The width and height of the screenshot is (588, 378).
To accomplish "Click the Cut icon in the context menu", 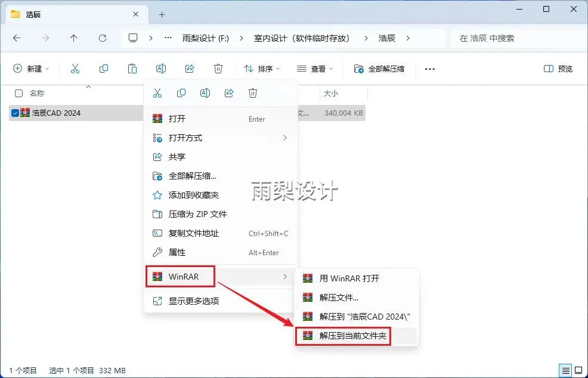I will (x=157, y=93).
